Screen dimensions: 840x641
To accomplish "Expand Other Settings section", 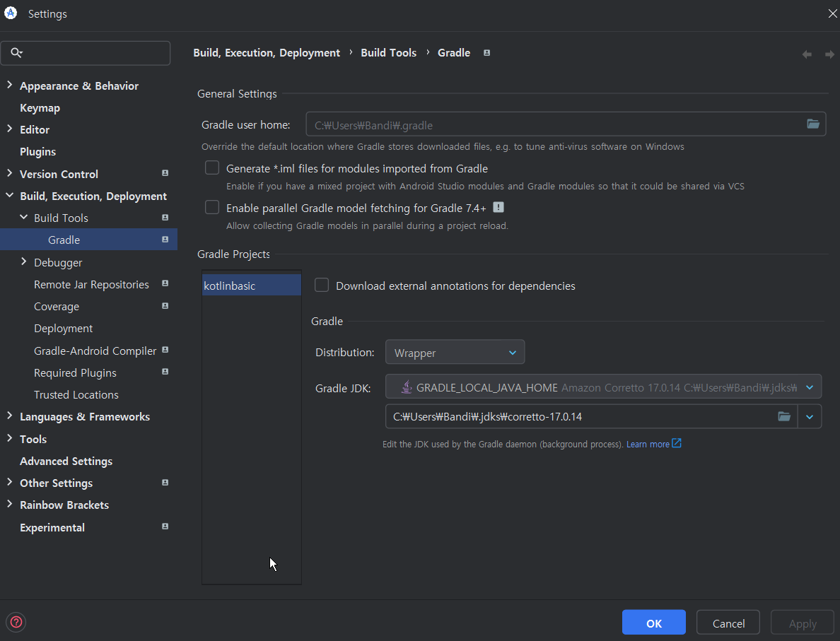I will [9, 482].
